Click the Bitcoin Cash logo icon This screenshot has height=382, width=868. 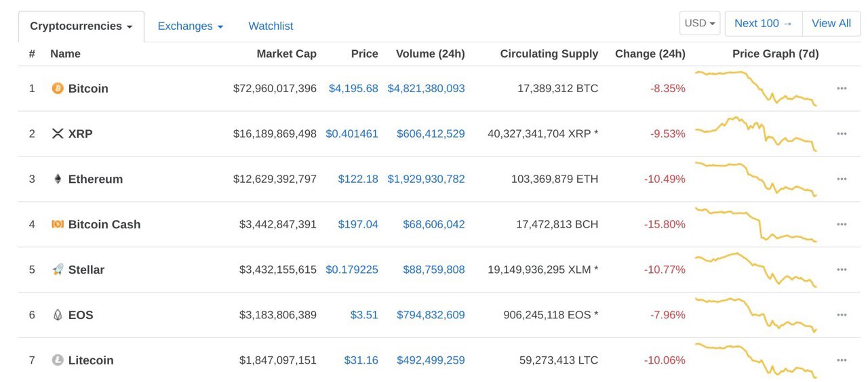coord(58,224)
